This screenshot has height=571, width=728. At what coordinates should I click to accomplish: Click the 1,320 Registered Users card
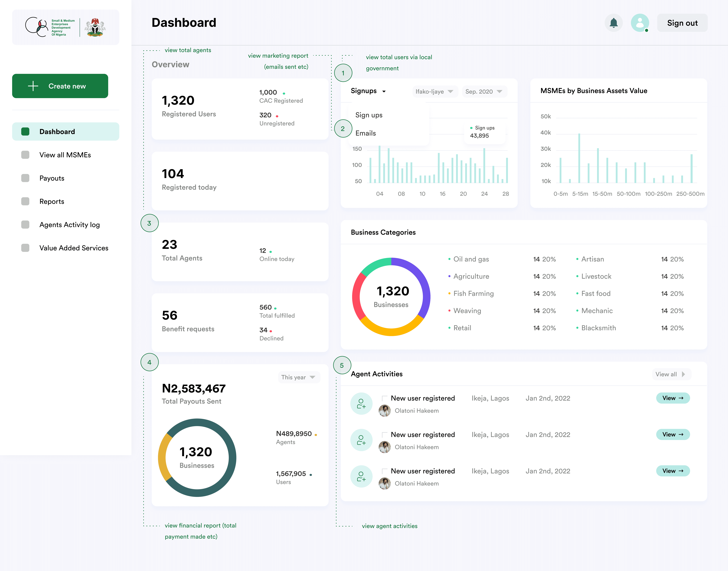240,109
